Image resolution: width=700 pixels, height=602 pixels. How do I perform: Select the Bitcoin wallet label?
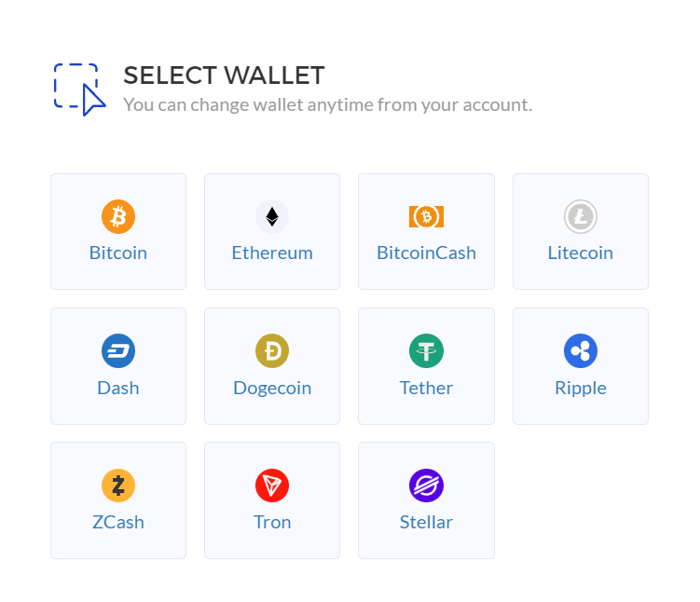pyautogui.click(x=118, y=253)
